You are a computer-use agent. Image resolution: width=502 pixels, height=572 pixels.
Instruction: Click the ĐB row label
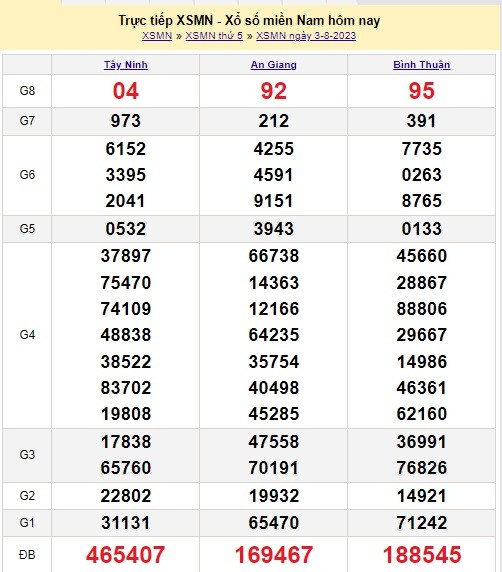coord(27,555)
